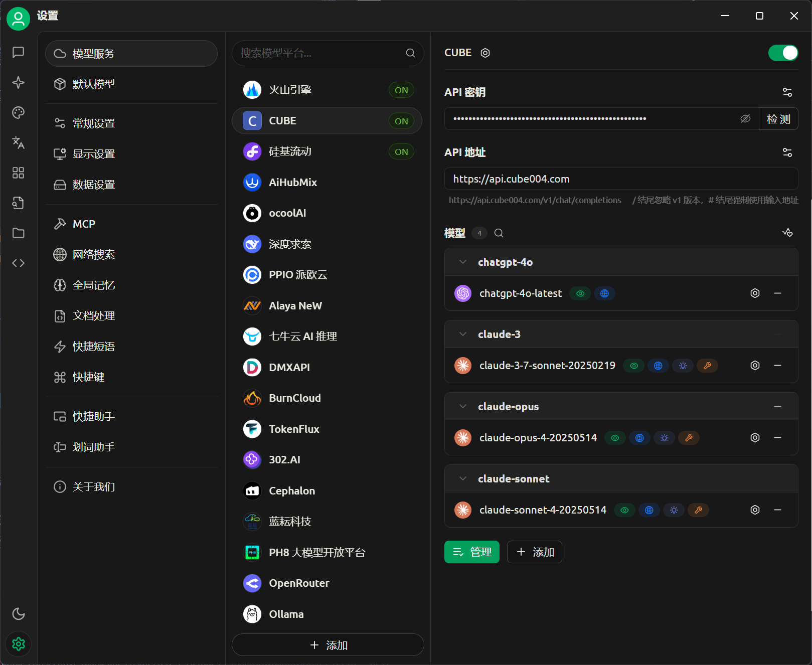The image size is (812, 665).
Task: Remove claude-opus-4-20250514 model
Action: pyautogui.click(x=777, y=438)
